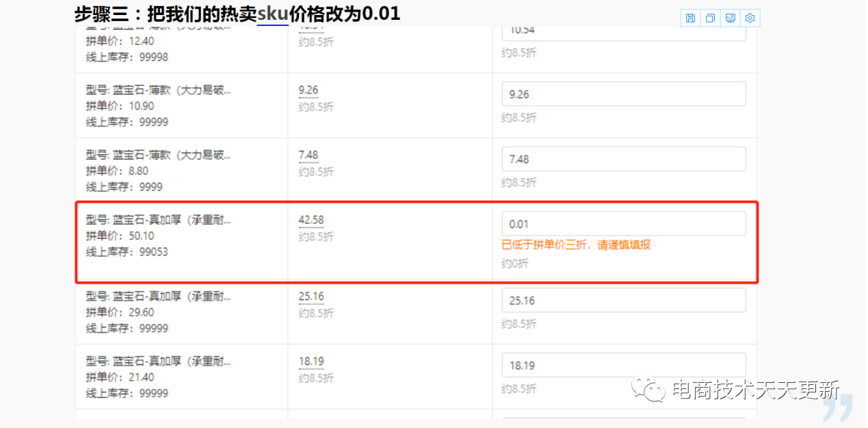Click the underlined reference price 25.16

click(311, 297)
